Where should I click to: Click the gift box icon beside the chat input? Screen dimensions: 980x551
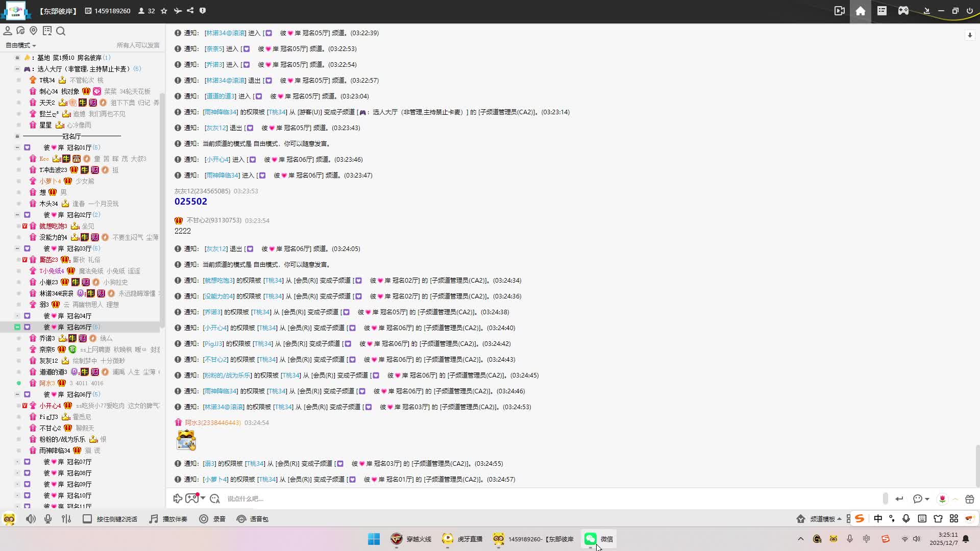pyautogui.click(x=970, y=499)
